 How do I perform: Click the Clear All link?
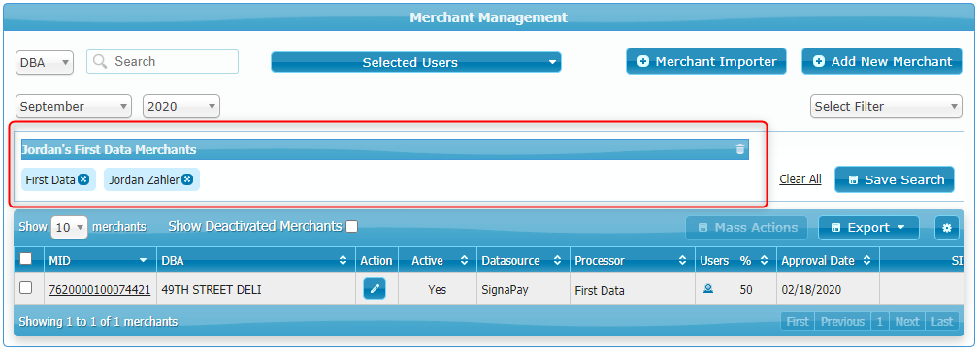pos(800,179)
